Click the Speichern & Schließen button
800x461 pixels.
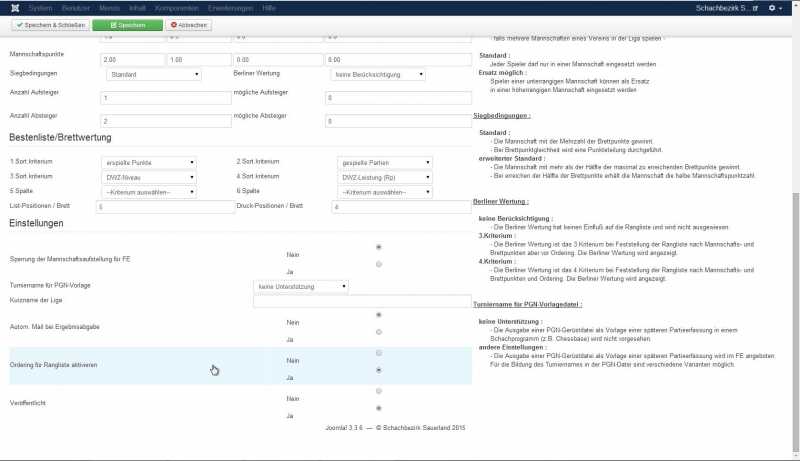47,24
